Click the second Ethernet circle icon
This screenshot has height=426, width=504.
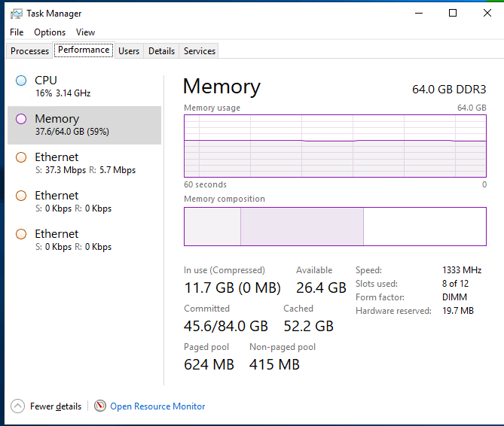tap(21, 196)
